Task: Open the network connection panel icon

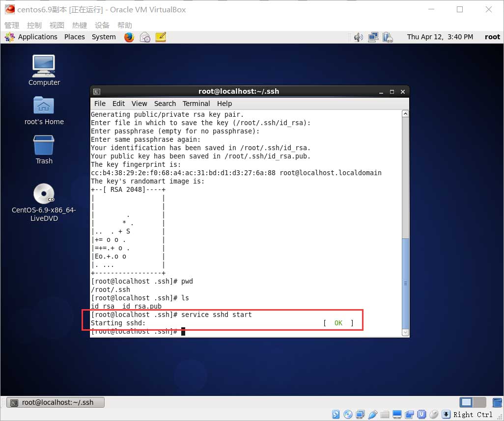Action: click(x=373, y=37)
